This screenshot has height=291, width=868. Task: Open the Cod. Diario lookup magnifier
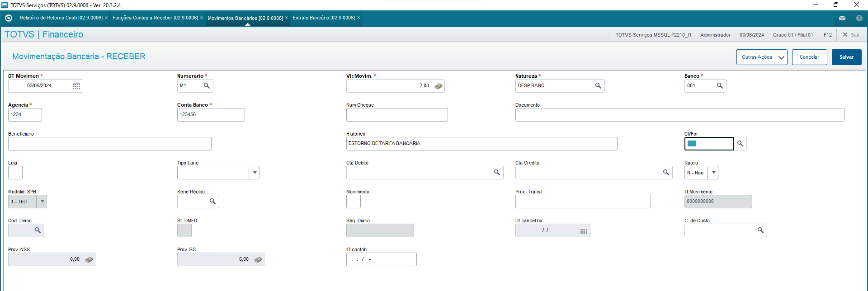pyautogui.click(x=38, y=230)
